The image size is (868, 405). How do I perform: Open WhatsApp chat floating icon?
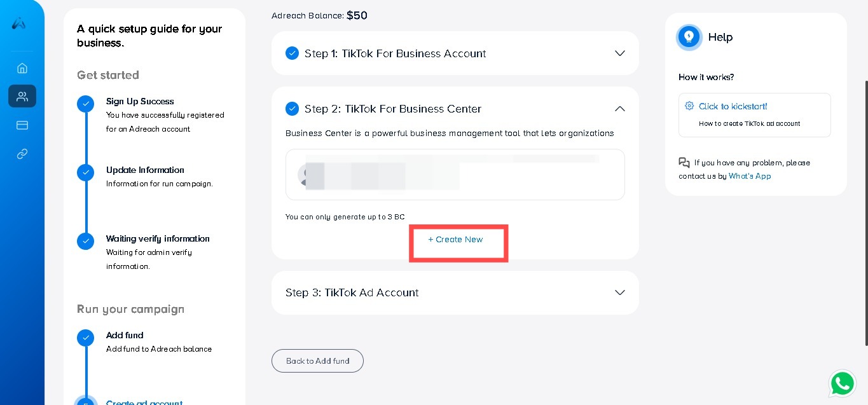[843, 383]
